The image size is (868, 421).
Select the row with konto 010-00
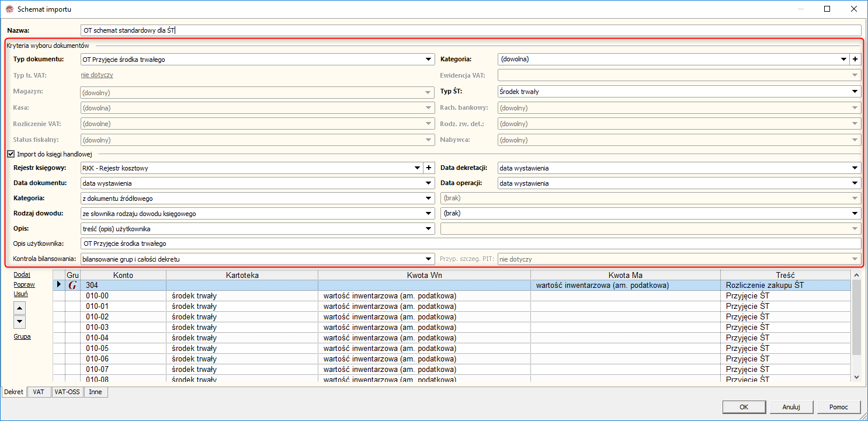452,295
